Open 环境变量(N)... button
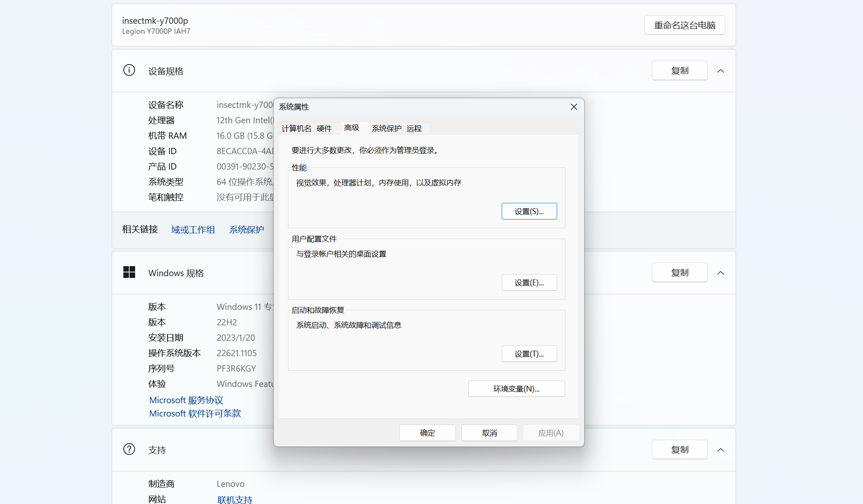This screenshot has width=863, height=504. pos(516,389)
